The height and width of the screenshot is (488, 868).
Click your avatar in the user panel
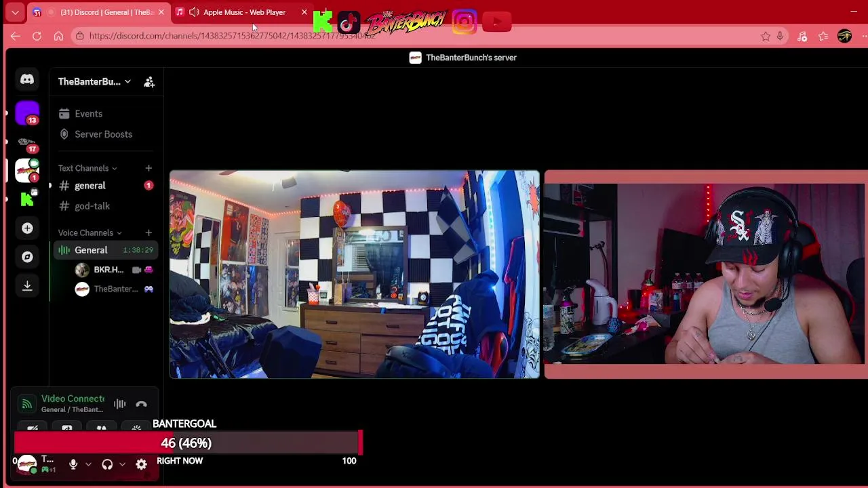[26, 464]
